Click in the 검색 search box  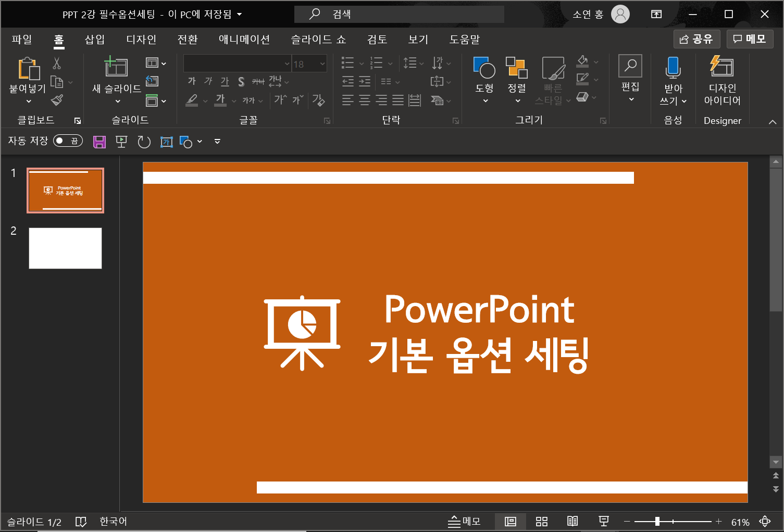pyautogui.click(x=399, y=14)
